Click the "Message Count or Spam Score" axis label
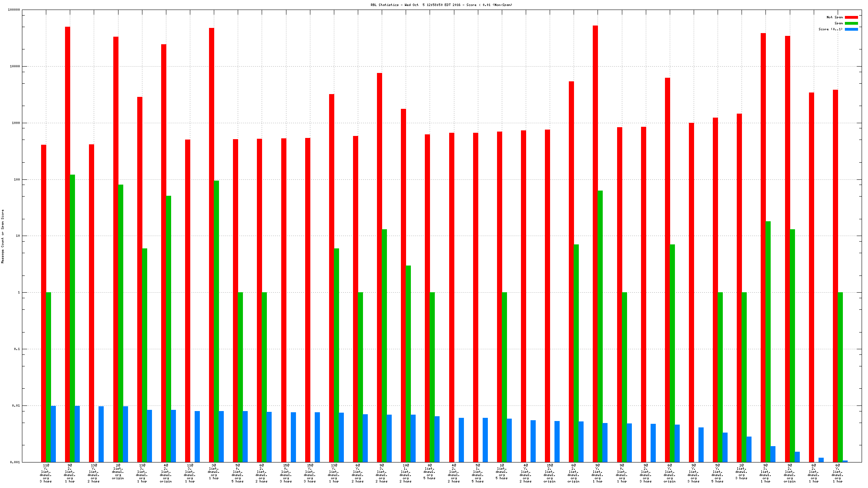 coord(2,236)
